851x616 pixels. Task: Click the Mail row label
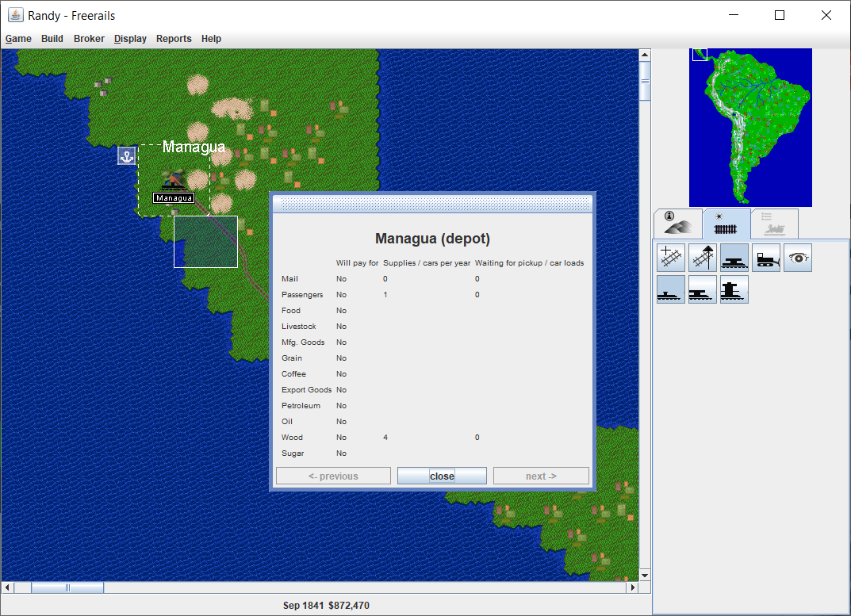289,279
